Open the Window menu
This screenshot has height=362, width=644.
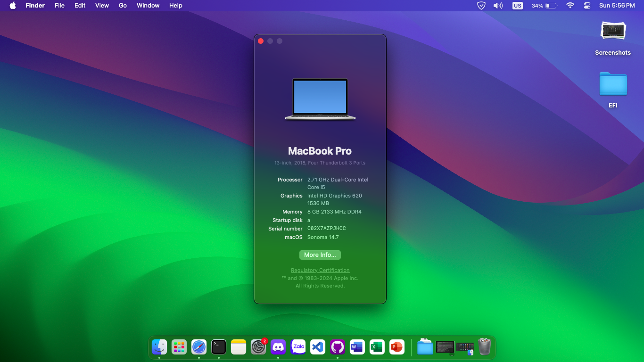click(148, 6)
